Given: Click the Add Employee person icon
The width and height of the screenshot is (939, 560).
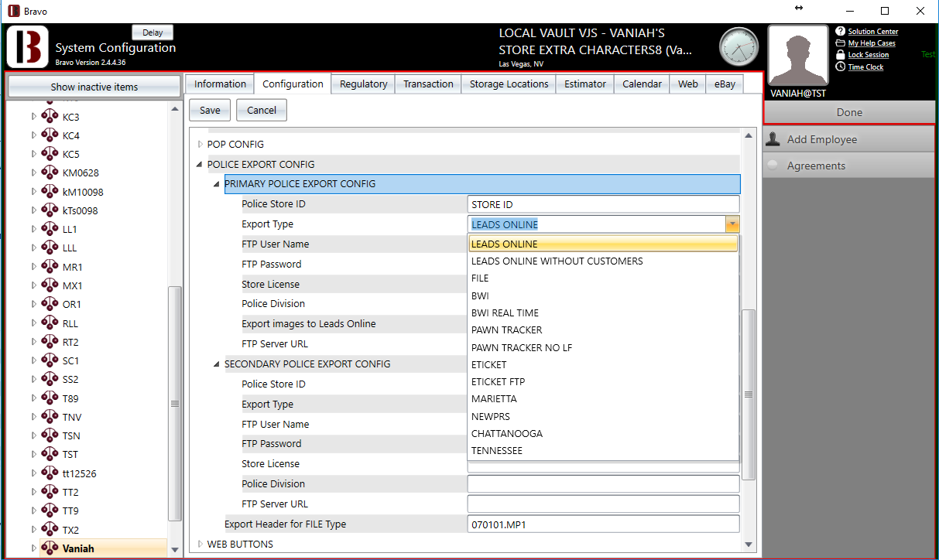Looking at the screenshot, I should coord(773,139).
